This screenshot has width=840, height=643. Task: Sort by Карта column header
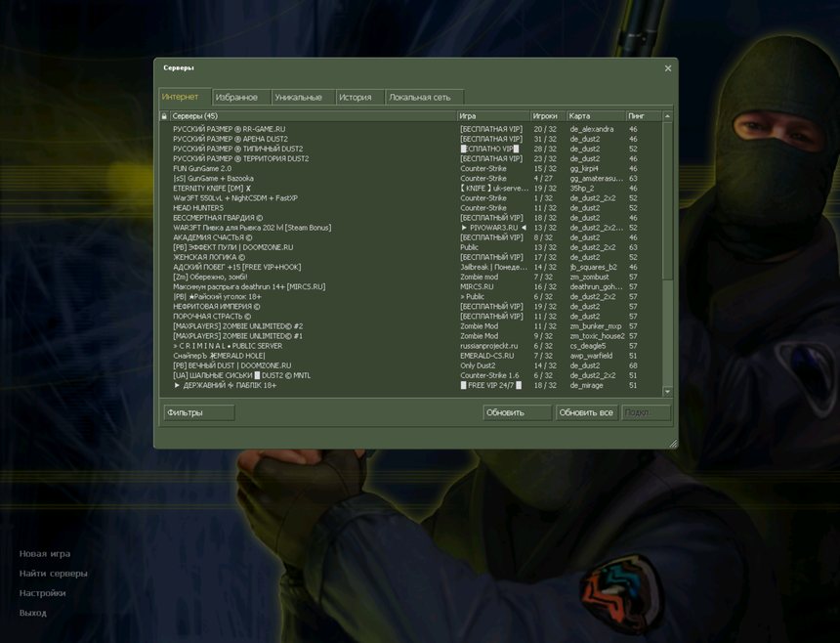click(x=596, y=116)
